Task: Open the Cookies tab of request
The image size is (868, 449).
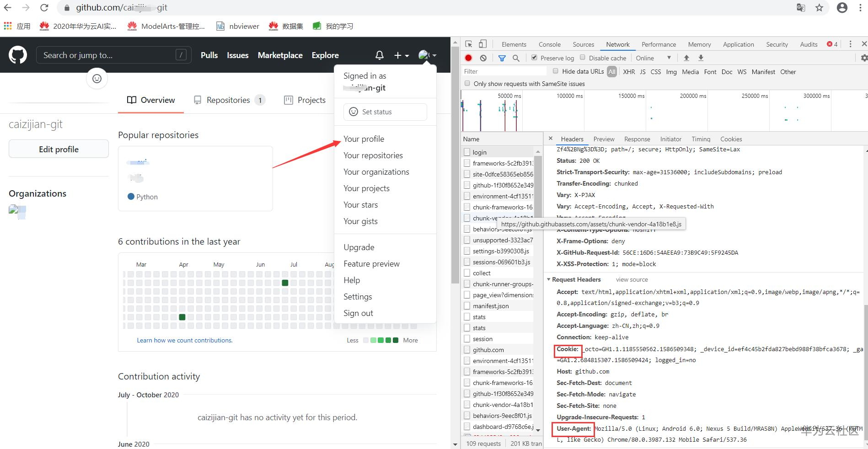Action: [731, 139]
